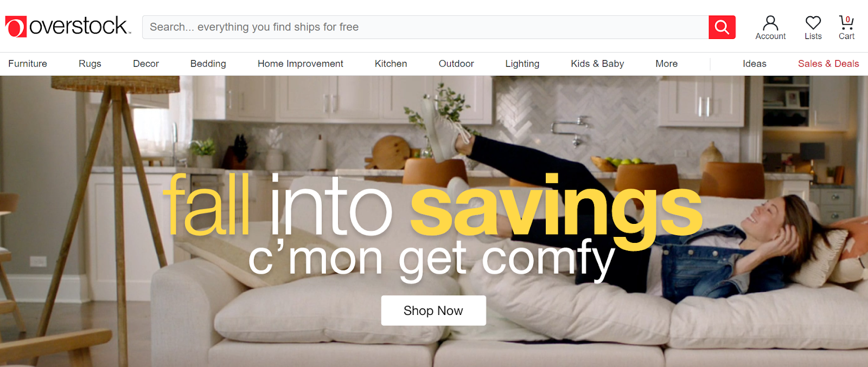Open the Rugs category
Viewport: 868px width, 367px height.
point(90,64)
